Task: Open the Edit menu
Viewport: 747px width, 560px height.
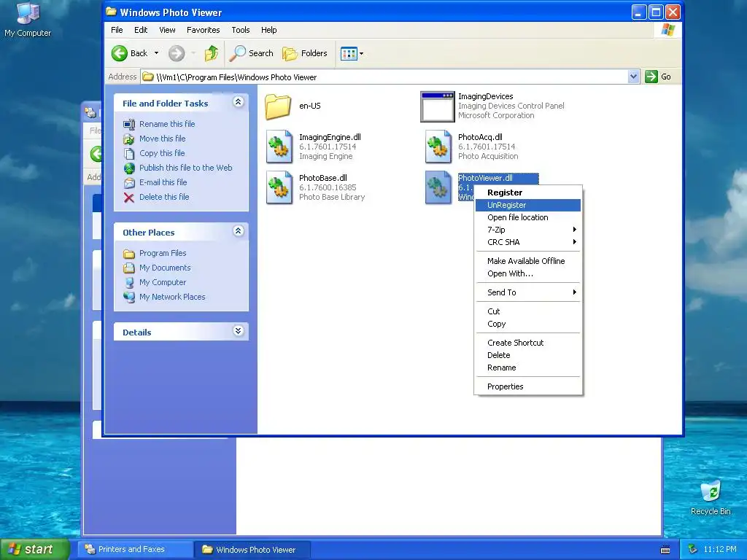Action: tap(141, 30)
